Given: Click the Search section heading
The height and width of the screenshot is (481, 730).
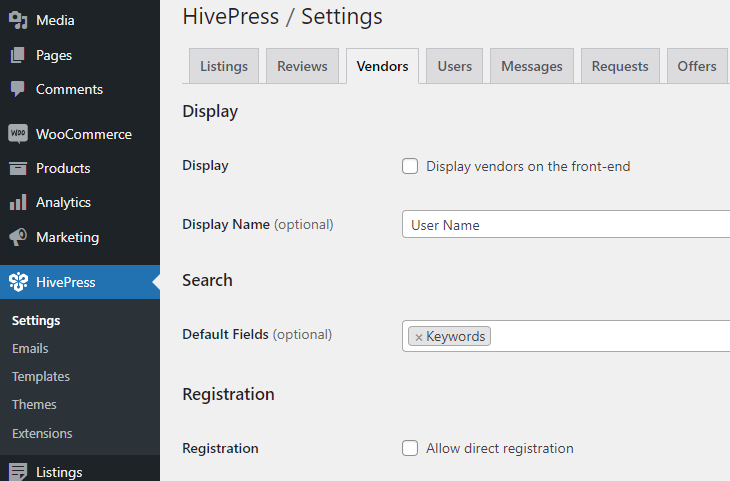Looking at the screenshot, I should pos(207,280).
